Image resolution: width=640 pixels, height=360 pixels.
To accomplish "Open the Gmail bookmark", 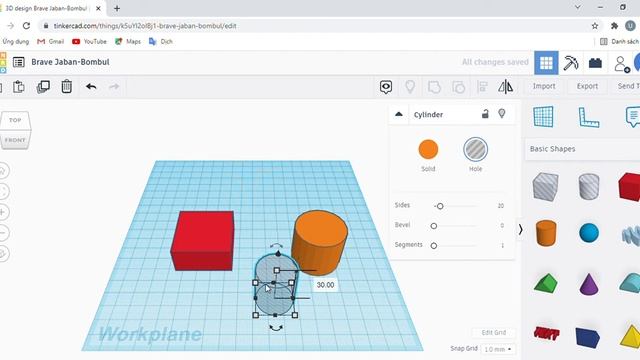I will click(x=51, y=41).
